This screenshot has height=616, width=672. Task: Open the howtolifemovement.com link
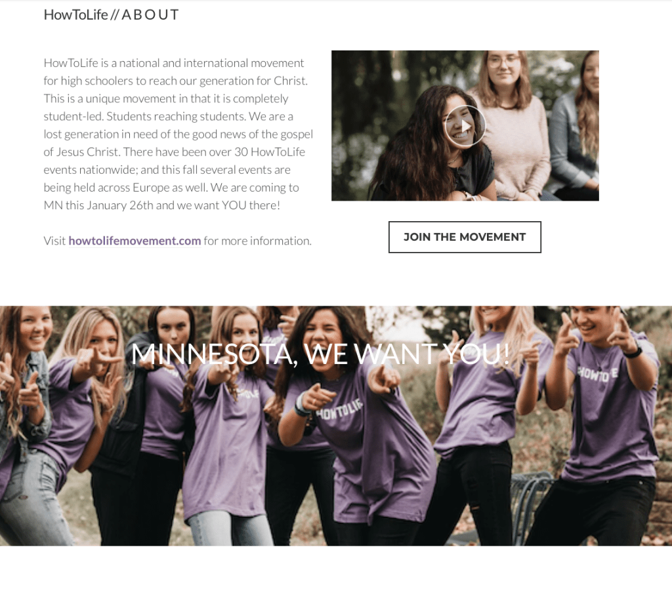click(x=135, y=241)
